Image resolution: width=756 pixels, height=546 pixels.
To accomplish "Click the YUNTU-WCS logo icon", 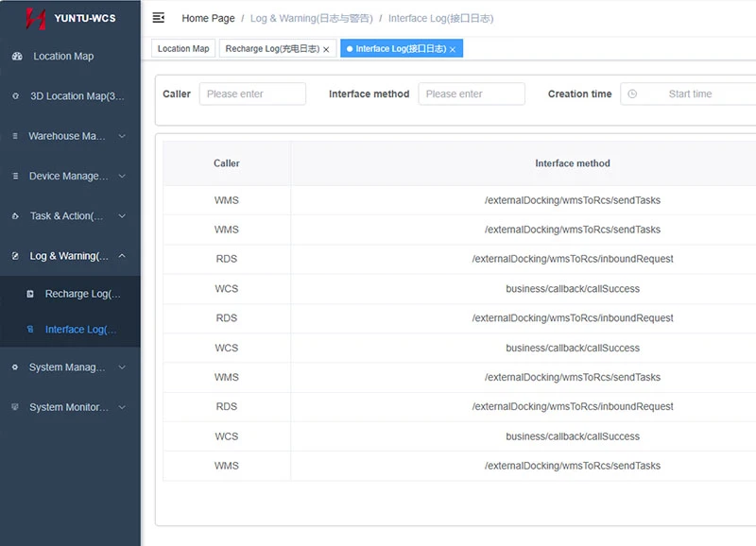I will [36, 18].
